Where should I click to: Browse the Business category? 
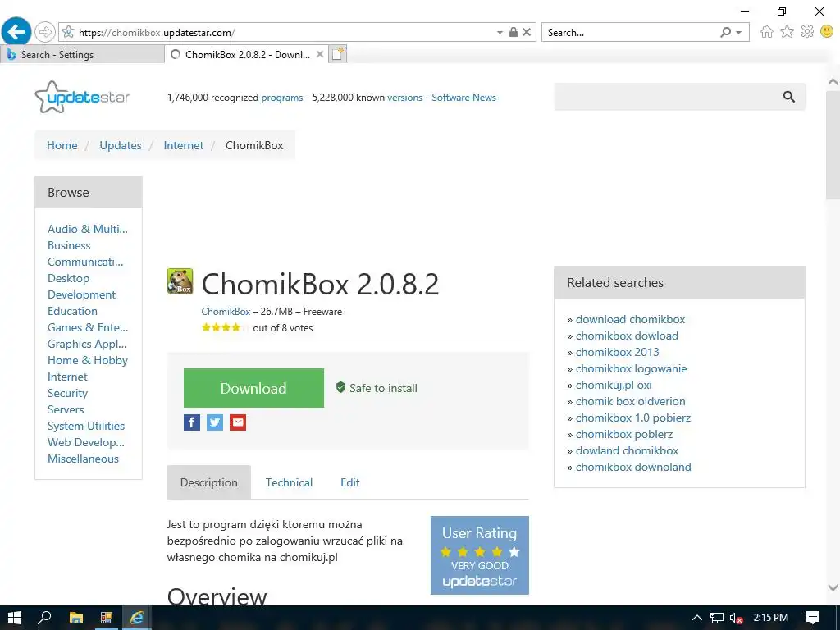[x=69, y=245]
